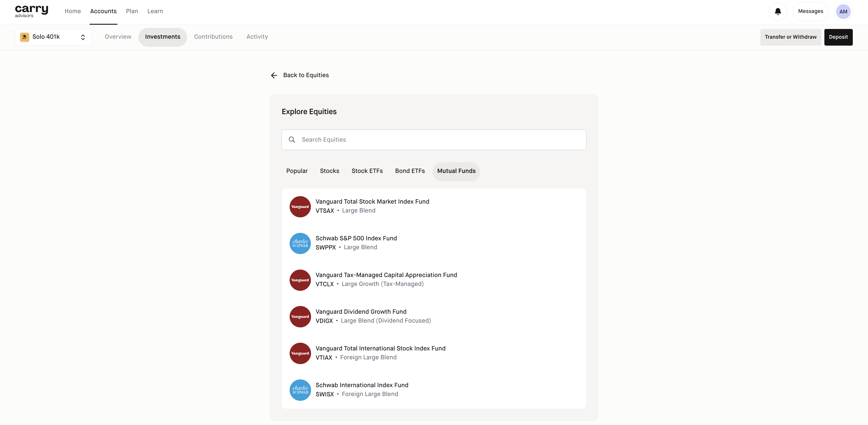Viewport: 868px width, 425px height.
Task: Click Vanguard logo beside VTCLX
Action: [x=300, y=280]
